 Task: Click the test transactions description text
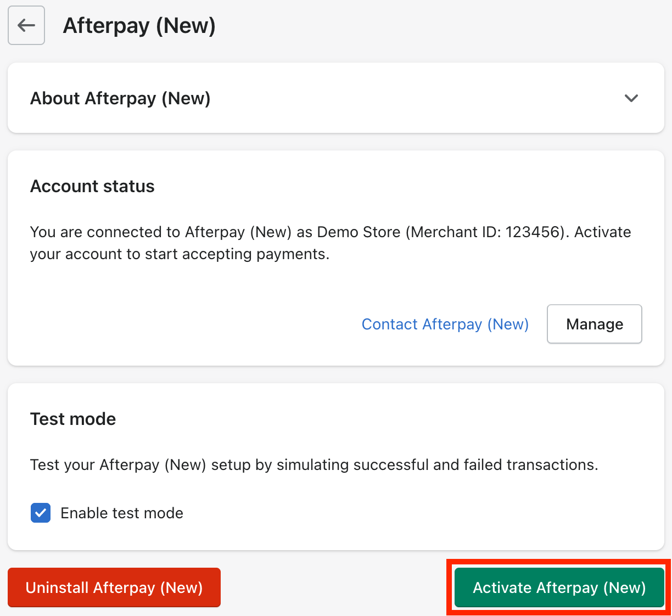click(x=314, y=465)
